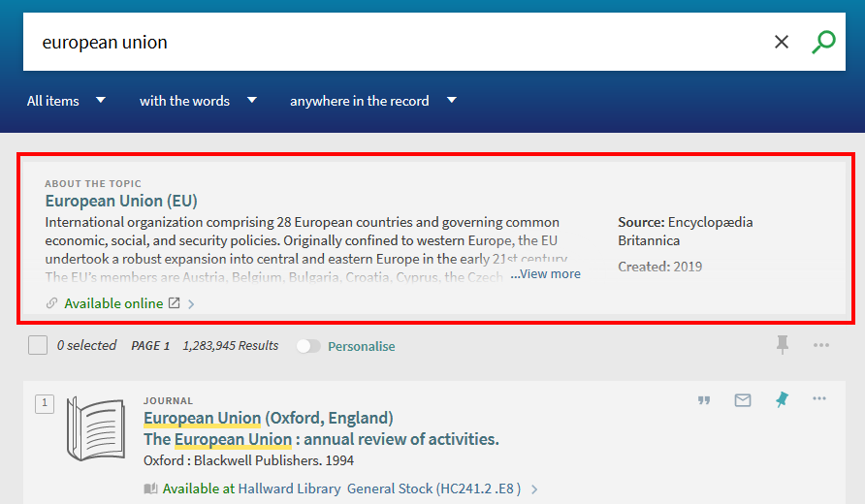Clear the search box with the X icon
The image size is (865, 504).
click(x=782, y=42)
